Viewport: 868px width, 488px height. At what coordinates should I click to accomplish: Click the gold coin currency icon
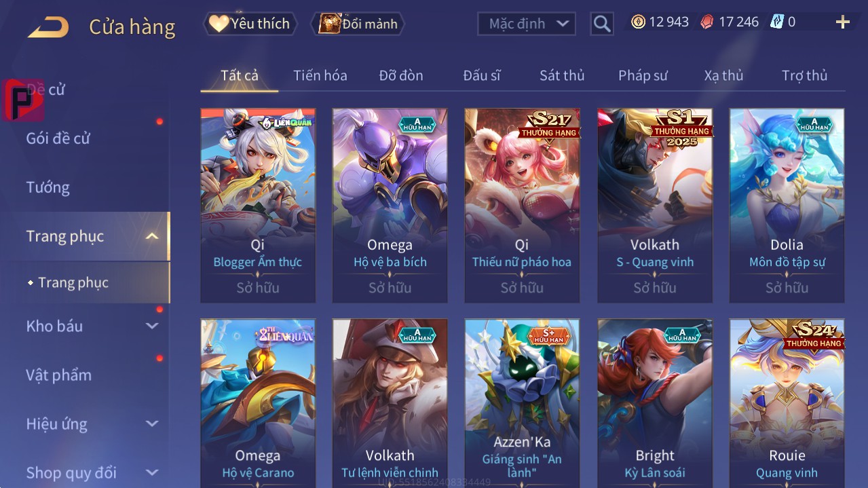638,22
